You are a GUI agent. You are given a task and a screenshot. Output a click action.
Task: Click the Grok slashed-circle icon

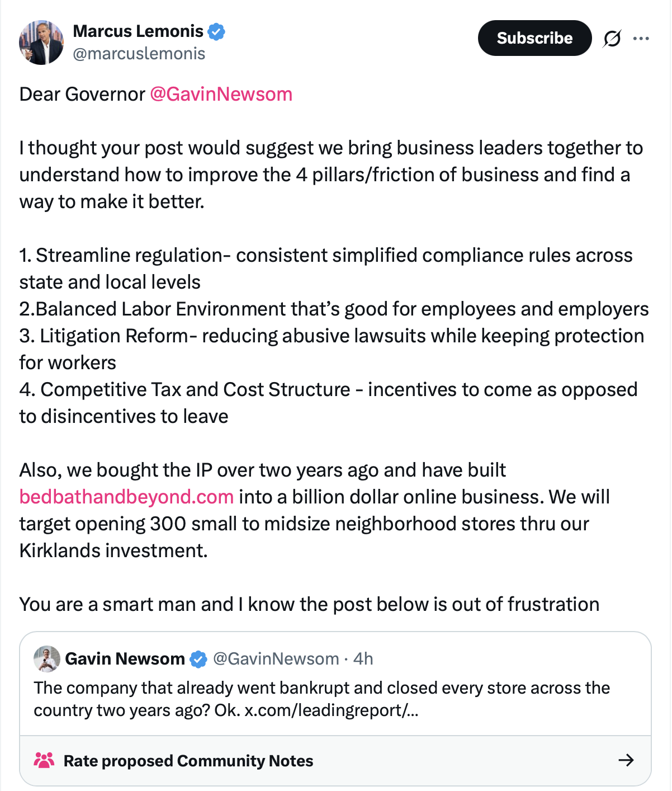[612, 39]
